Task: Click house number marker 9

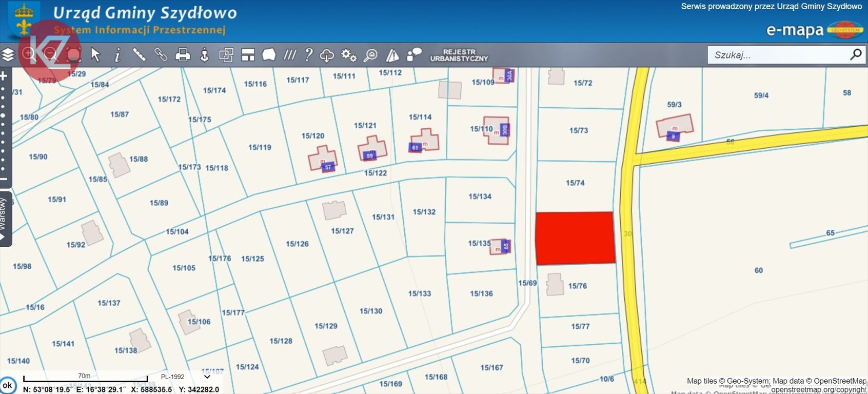Action: coord(674,136)
